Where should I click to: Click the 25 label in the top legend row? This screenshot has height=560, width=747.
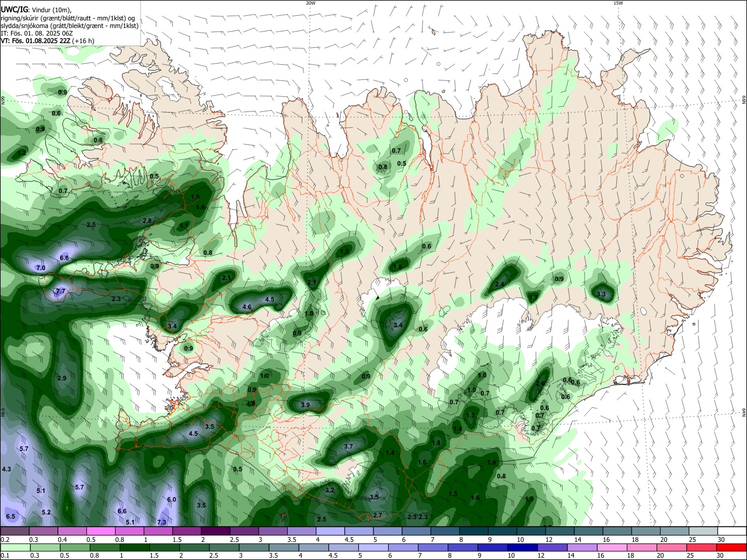click(692, 540)
